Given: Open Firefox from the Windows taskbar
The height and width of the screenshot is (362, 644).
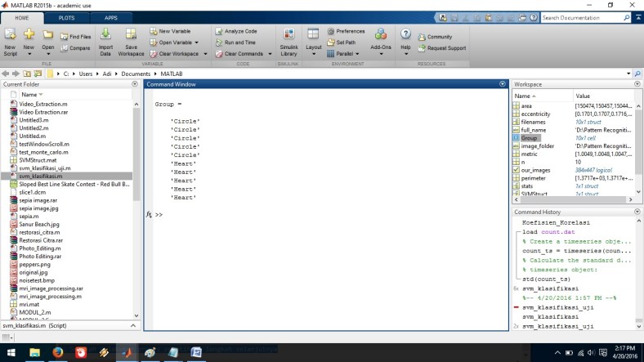Looking at the screenshot, I should 58,352.
